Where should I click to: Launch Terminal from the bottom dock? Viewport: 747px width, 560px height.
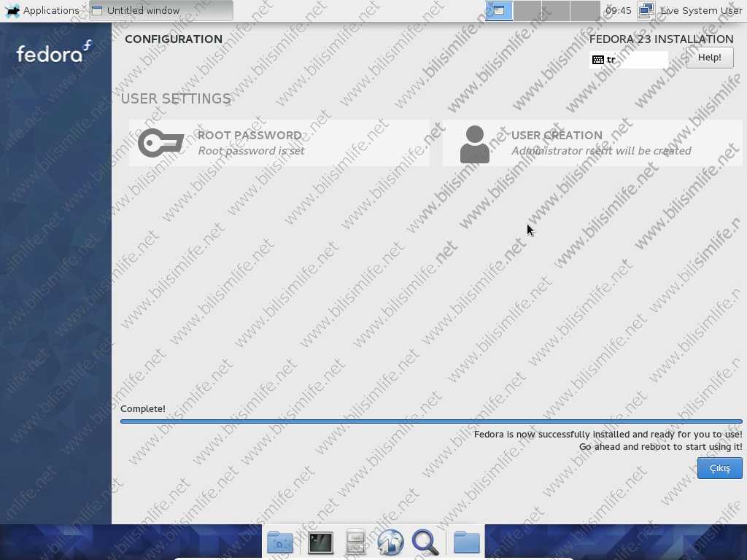tap(321, 542)
